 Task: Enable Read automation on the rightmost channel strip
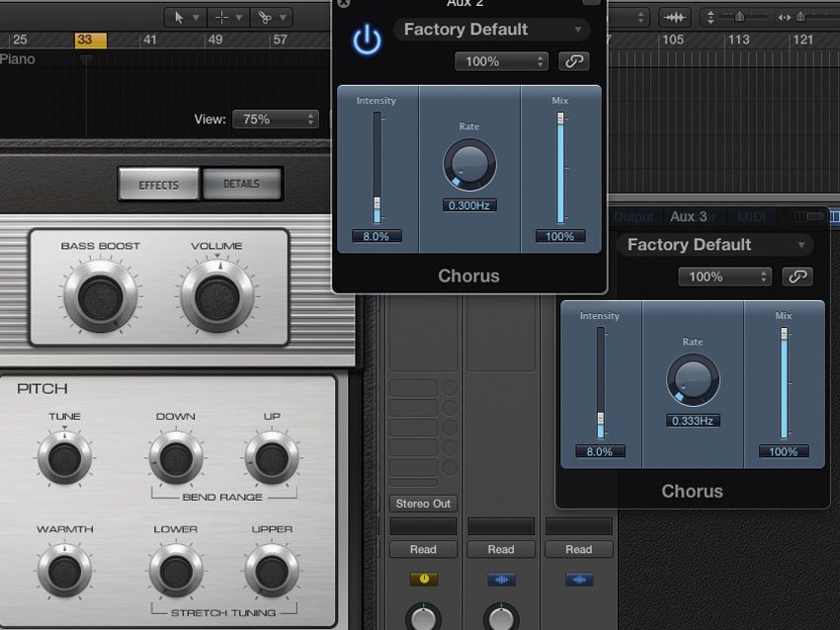(578, 549)
